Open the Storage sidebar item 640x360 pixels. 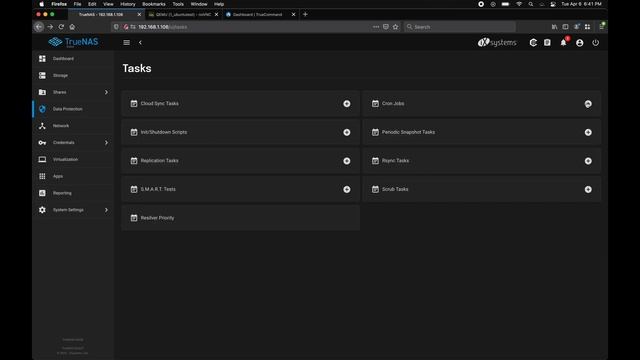[73, 76]
